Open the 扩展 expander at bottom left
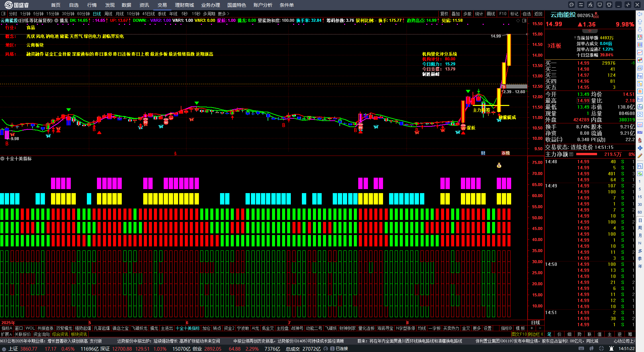644x352 pixels. click(6, 334)
